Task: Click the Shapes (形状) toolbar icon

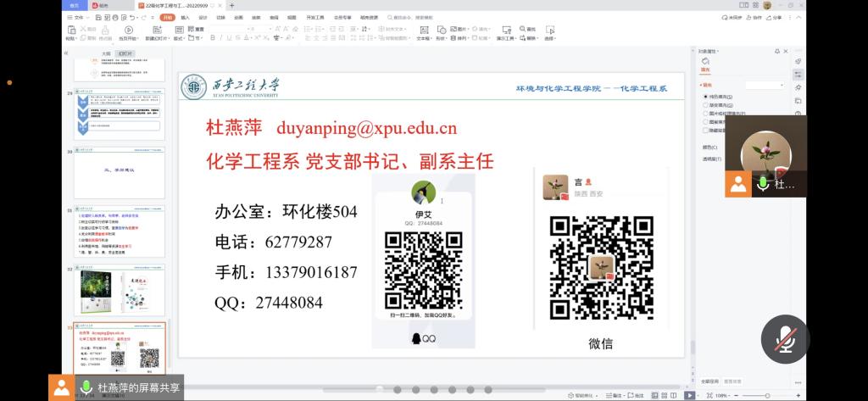Action: point(442,33)
